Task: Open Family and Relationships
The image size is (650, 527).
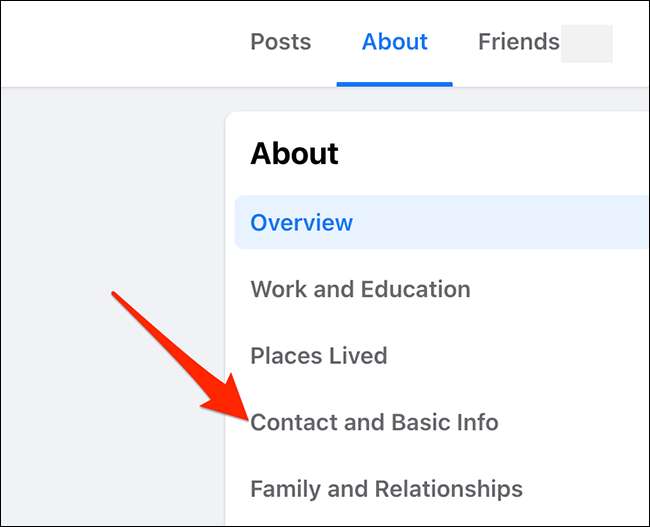Action: 386,489
